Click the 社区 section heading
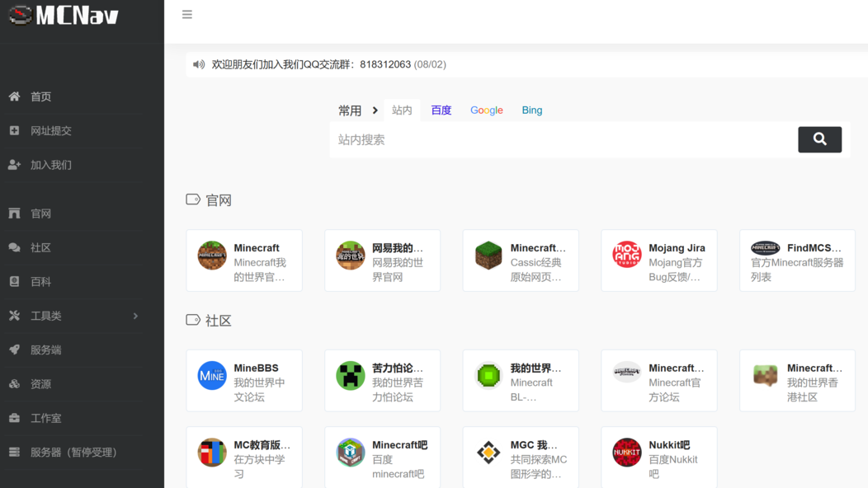The width and height of the screenshot is (868, 488). (x=219, y=321)
